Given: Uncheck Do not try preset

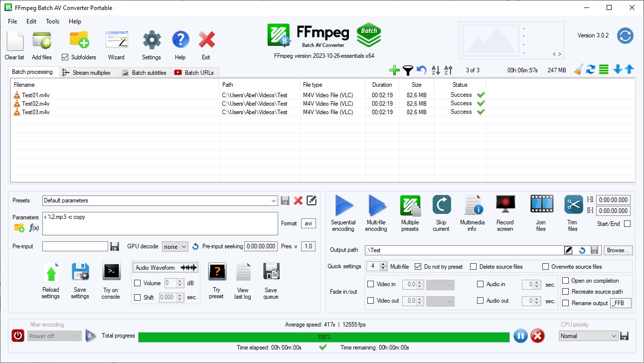Looking at the screenshot, I should click(x=418, y=267).
